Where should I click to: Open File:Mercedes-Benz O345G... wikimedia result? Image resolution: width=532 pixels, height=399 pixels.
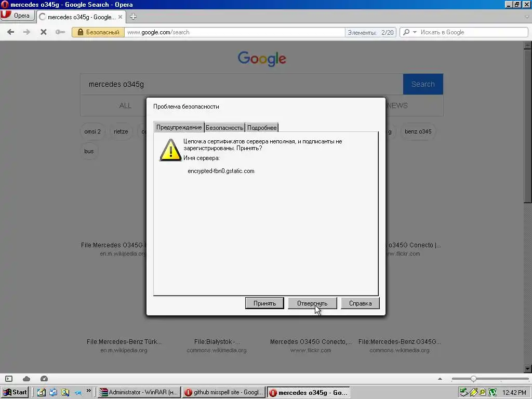[400, 342]
